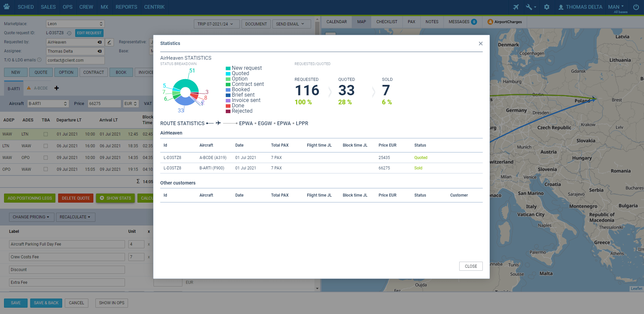Expand the CHANGE PRICING dropdown
The height and width of the screenshot is (314, 644).
tap(31, 217)
